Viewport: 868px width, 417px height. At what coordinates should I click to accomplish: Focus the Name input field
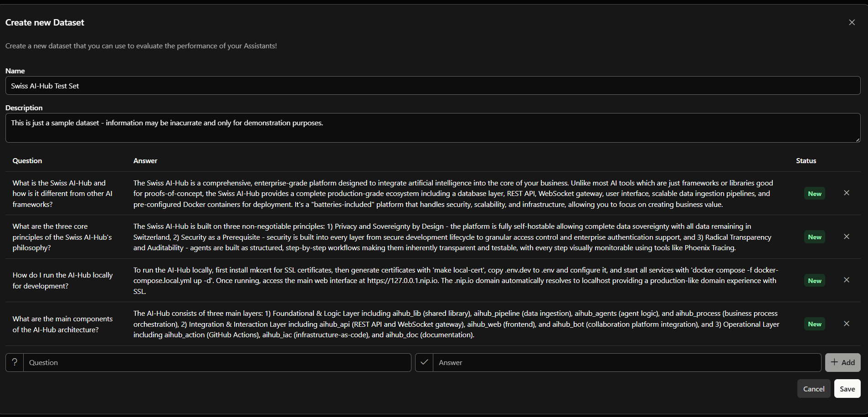[x=433, y=86]
